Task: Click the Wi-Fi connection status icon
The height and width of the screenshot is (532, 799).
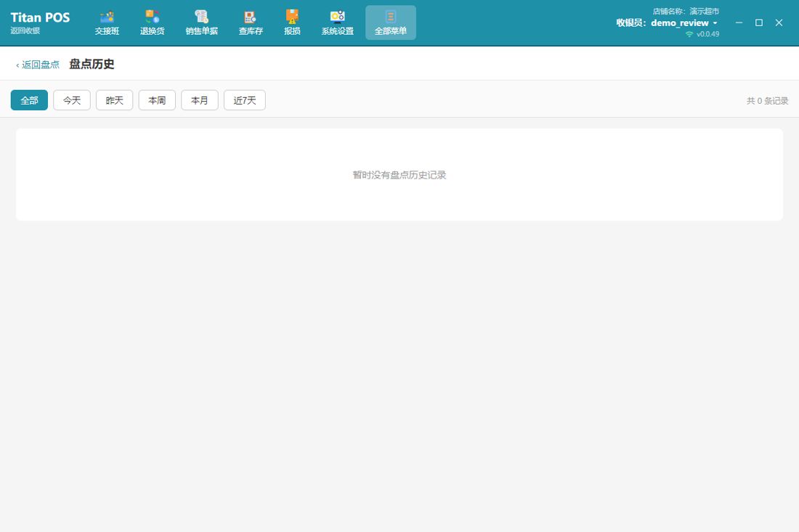Action: tap(689, 34)
